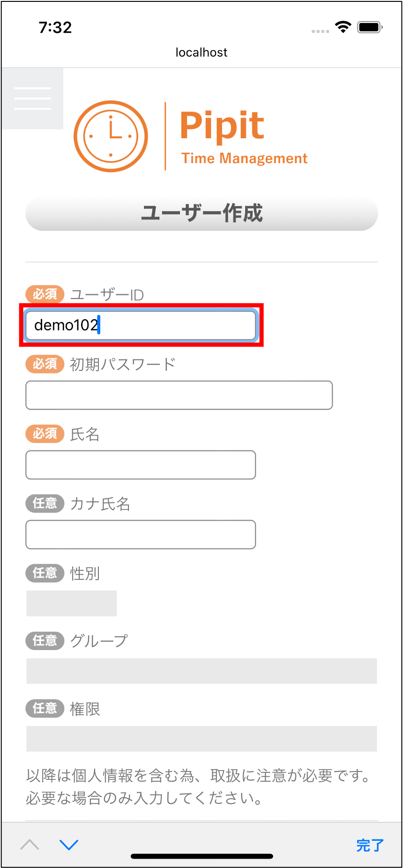Tap the next field down arrow
This screenshot has width=403, height=868.
point(69,845)
